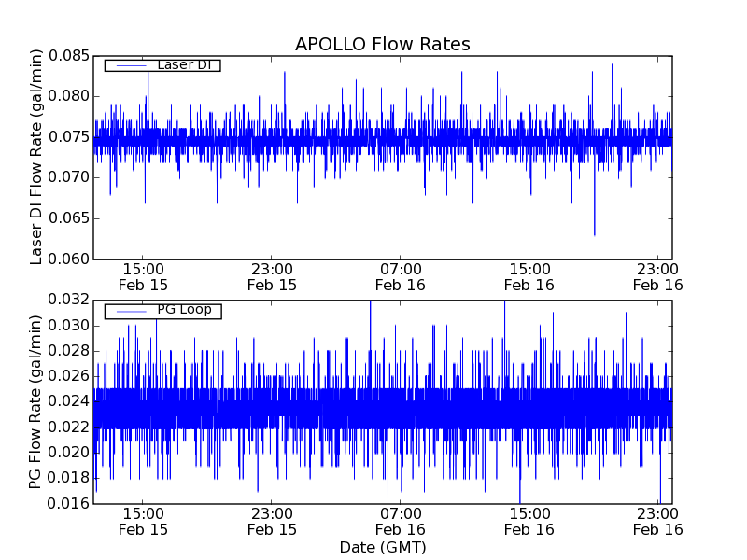Select the 15:00 Feb 16 tick under bottom plot
This screenshot has height=560, width=747.
529,521
